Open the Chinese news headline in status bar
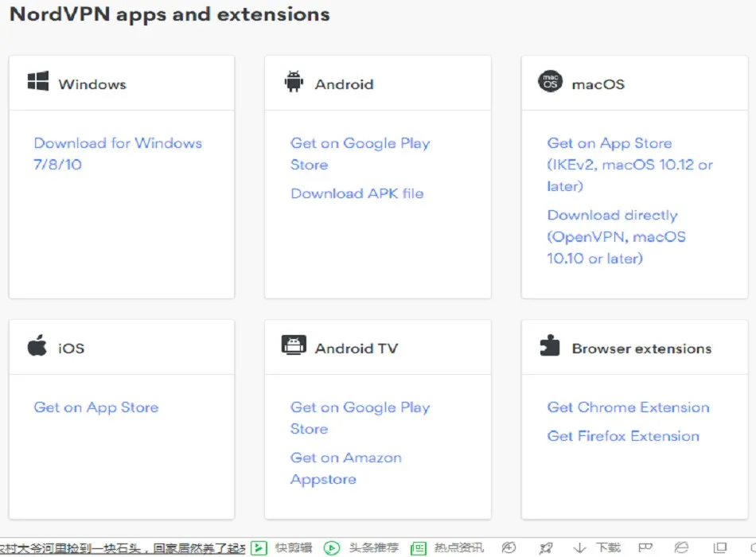Viewport: 756px width, 557px height. click(x=123, y=548)
